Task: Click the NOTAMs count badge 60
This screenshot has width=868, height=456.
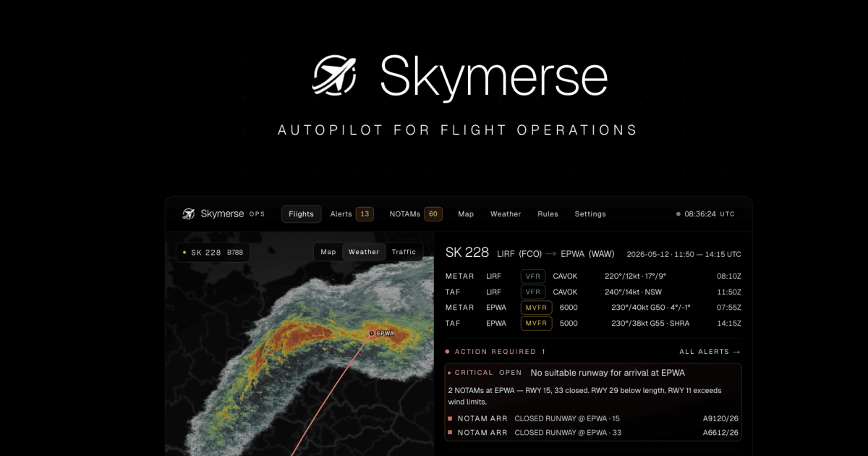Action: 433,214
